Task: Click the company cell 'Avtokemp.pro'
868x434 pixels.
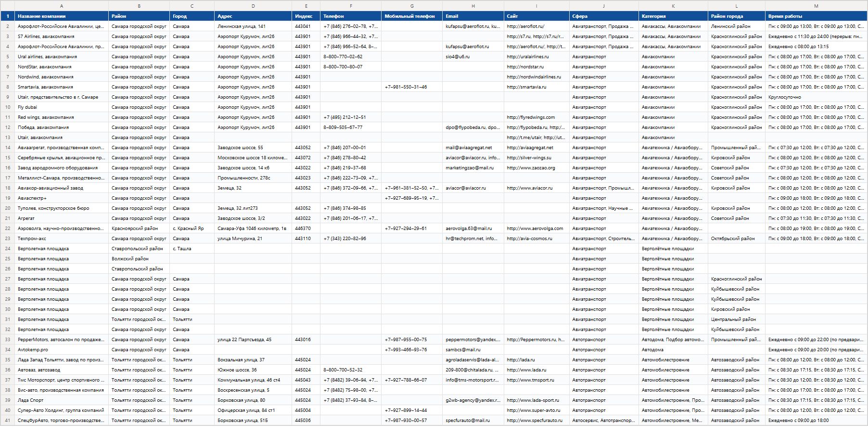Action: (62, 350)
